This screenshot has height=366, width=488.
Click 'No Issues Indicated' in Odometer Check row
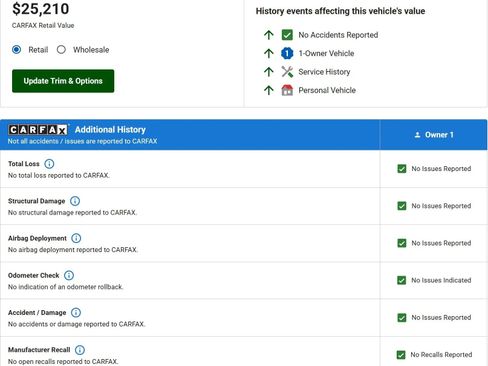click(x=441, y=280)
